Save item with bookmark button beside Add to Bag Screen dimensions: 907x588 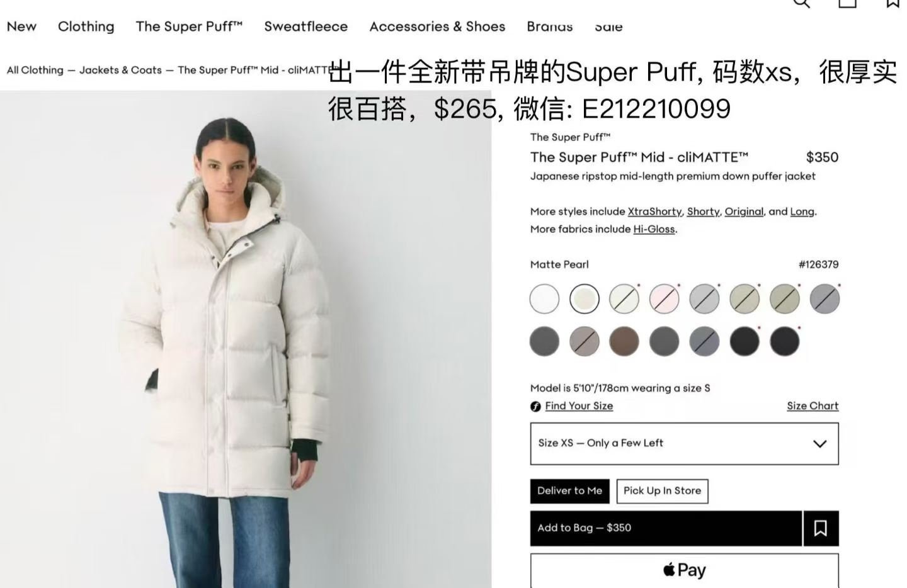[x=821, y=528]
